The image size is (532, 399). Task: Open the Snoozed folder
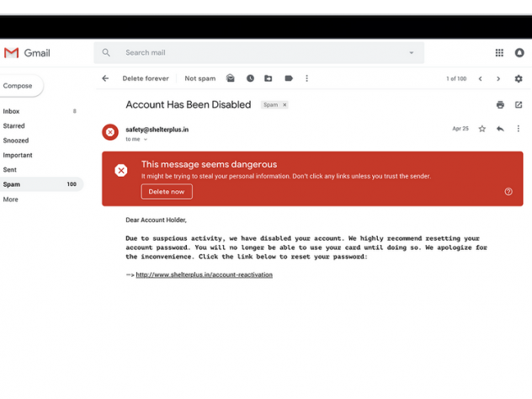click(x=15, y=141)
